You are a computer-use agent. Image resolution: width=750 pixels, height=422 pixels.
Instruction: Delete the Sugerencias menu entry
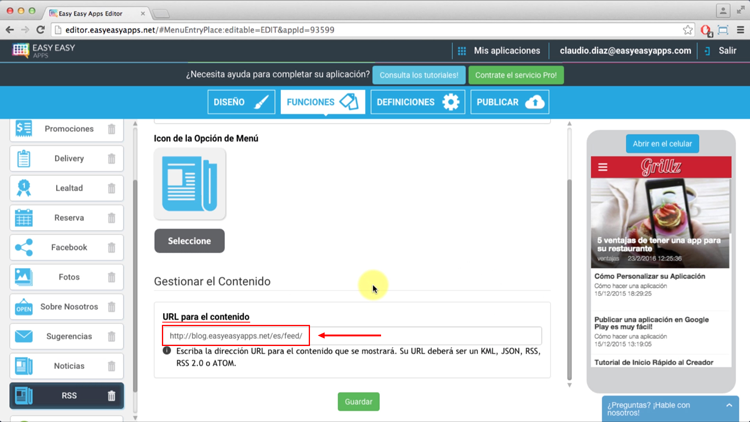pos(111,336)
